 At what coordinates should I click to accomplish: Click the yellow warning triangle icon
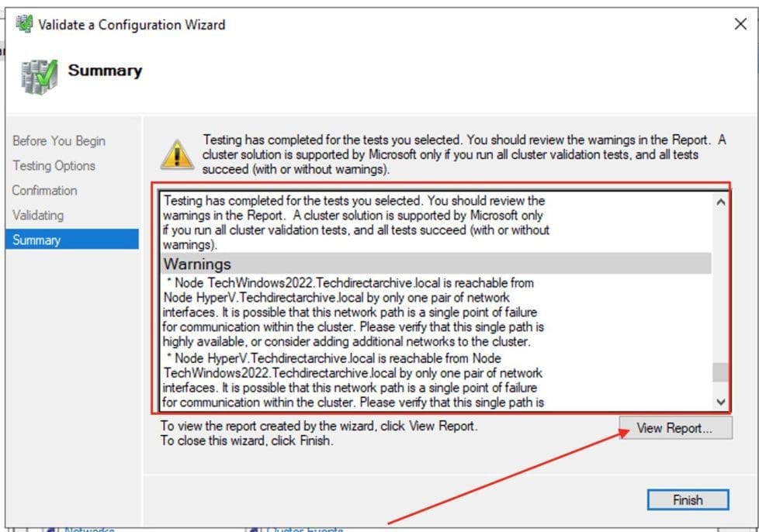pyautogui.click(x=176, y=154)
